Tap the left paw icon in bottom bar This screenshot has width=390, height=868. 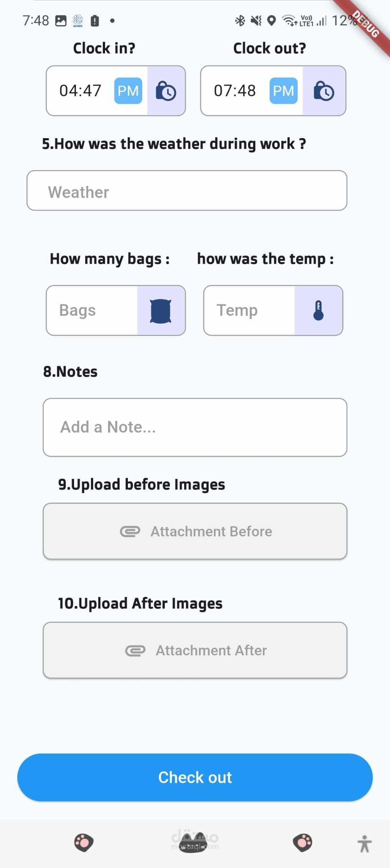click(x=84, y=843)
